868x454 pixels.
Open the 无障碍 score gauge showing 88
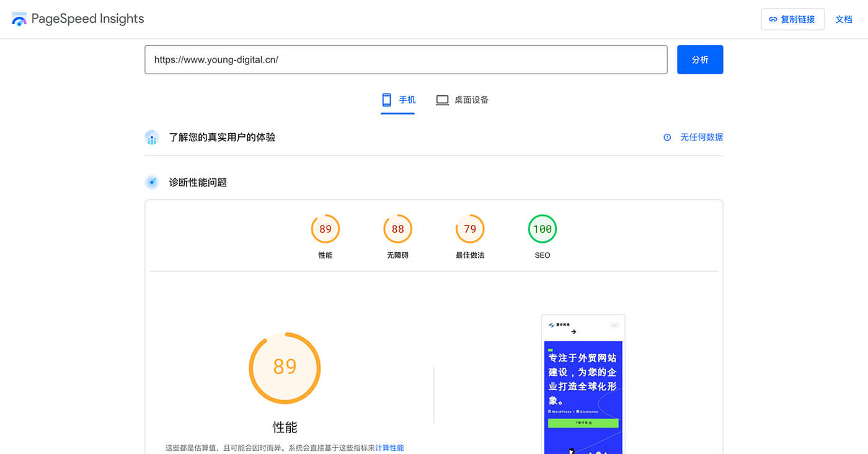[x=397, y=229]
